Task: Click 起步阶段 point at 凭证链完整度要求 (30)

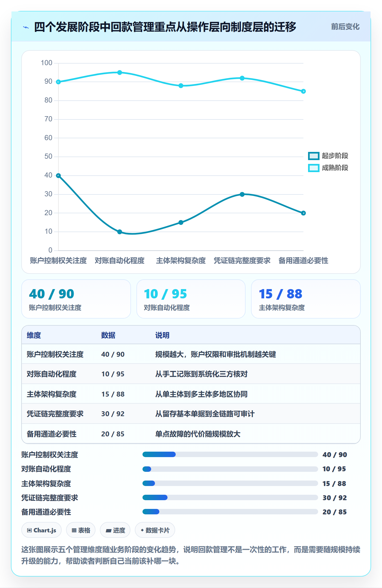Action: (x=242, y=194)
